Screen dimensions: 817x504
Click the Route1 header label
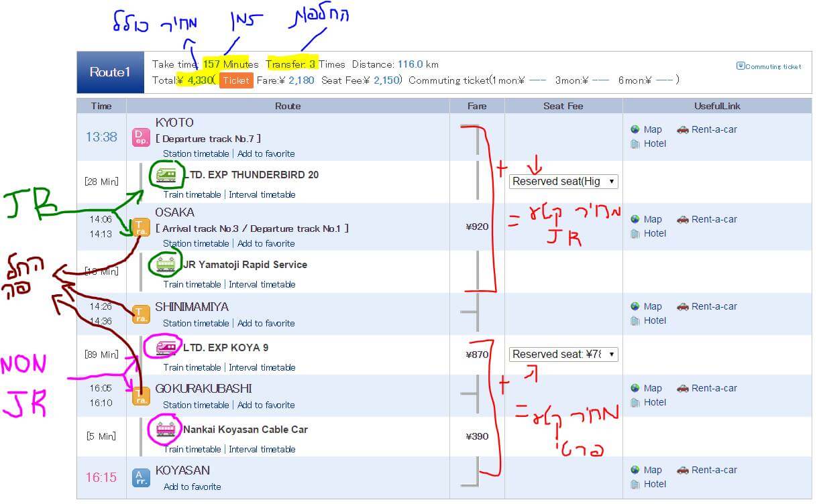[110, 72]
